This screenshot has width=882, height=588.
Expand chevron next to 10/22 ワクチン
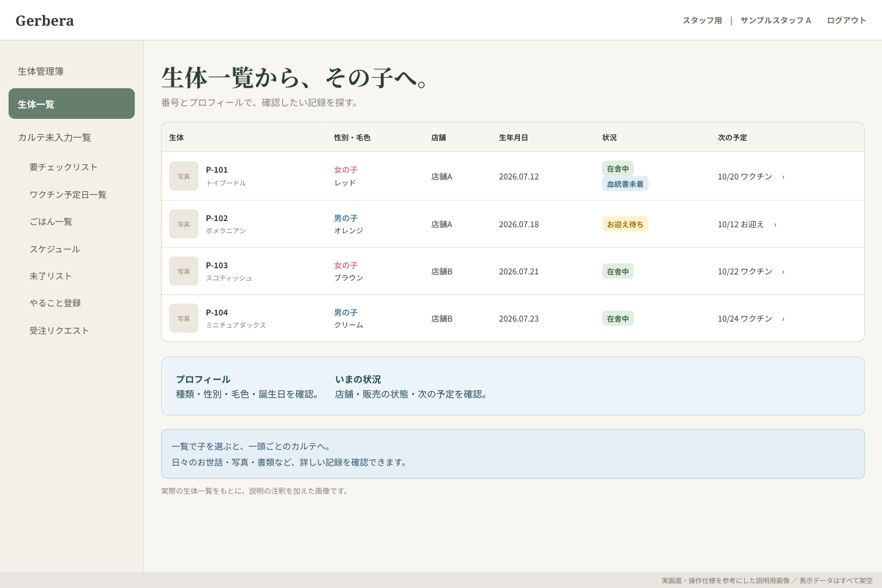point(783,272)
